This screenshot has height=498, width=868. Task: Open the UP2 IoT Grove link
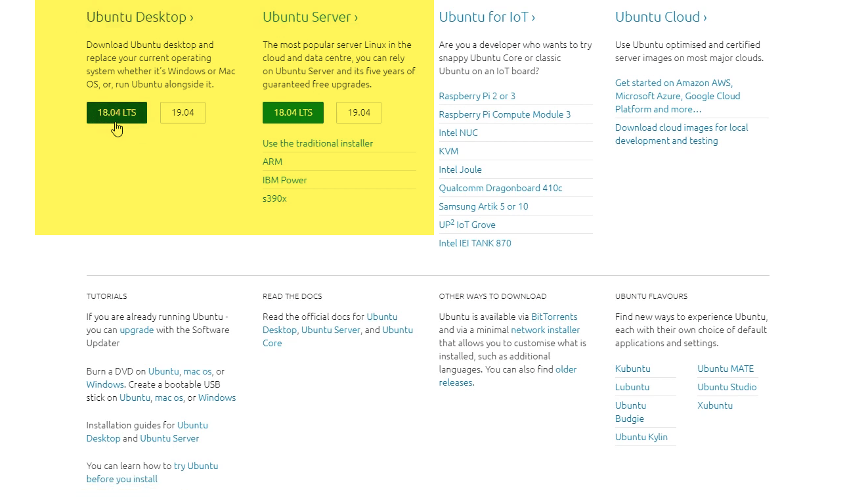click(x=467, y=225)
